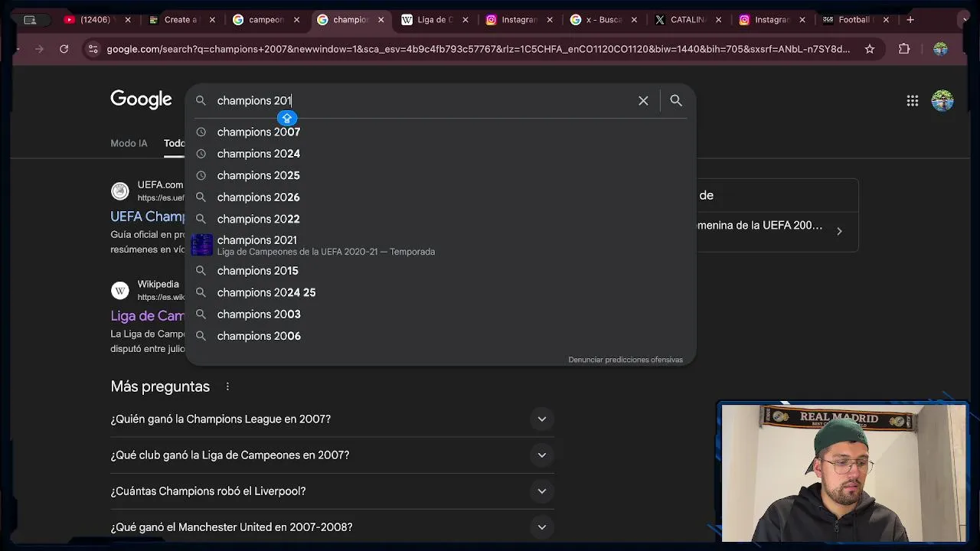Click the UEFA.com site favicon

click(120, 191)
